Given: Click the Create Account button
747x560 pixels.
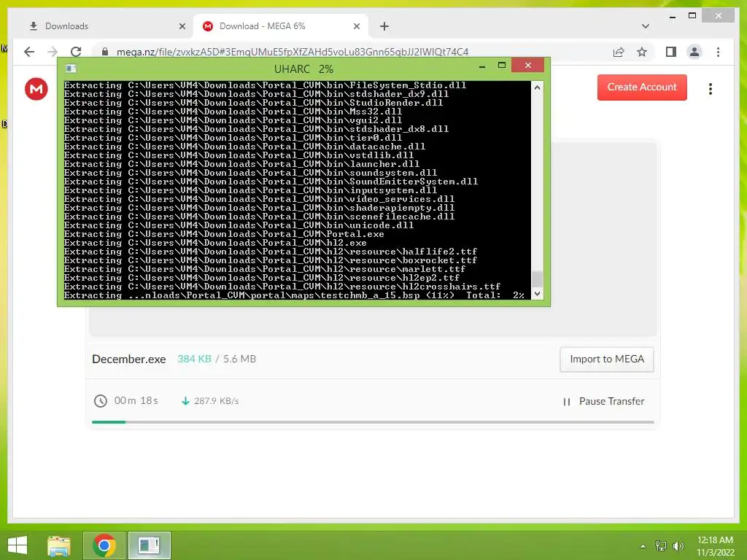Looking at the screenshot, I should tap(642, 87).
